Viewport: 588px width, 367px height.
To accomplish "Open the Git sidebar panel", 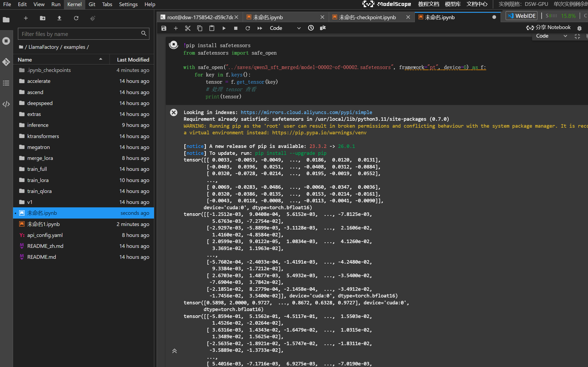I will [6, 62].
